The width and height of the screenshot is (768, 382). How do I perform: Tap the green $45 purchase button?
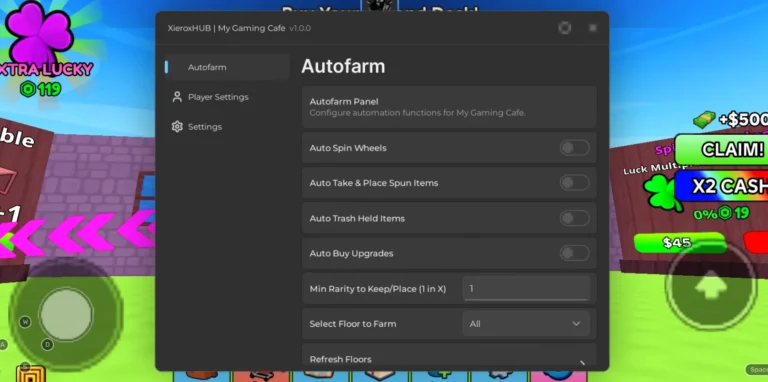[x=679, y=242]
